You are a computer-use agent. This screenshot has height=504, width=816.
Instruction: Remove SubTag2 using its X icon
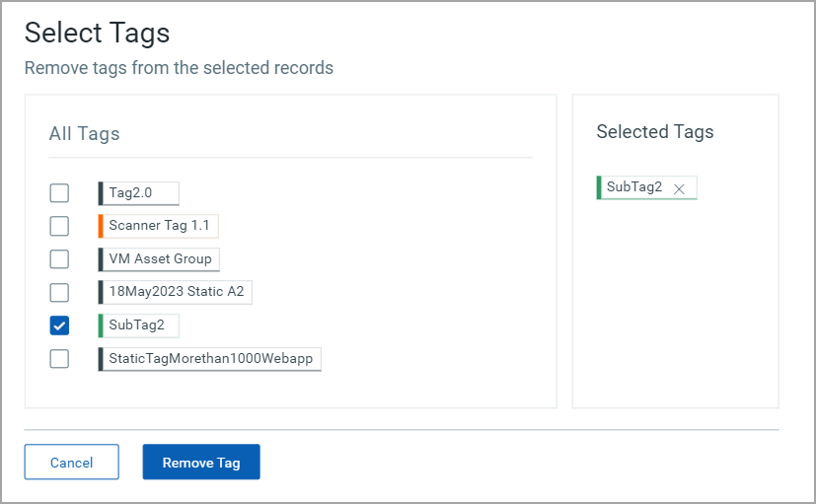(x=679, y=188)
